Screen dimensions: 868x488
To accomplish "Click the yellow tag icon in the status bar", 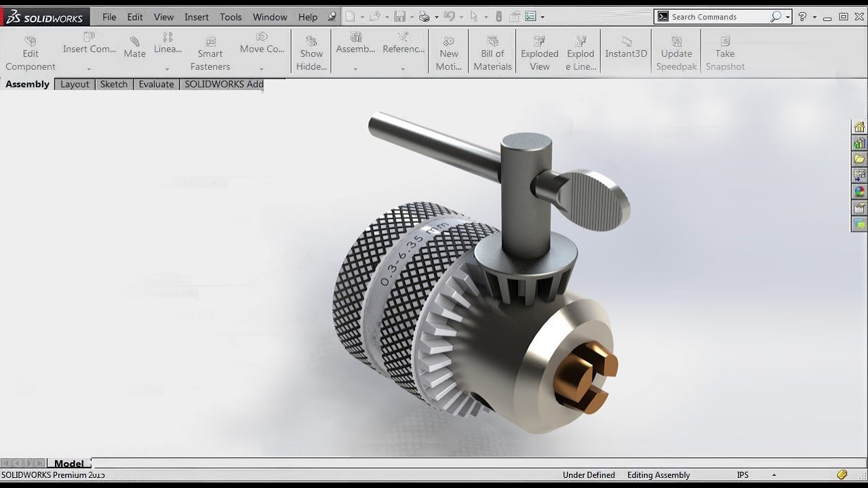I will click(842, 474).
